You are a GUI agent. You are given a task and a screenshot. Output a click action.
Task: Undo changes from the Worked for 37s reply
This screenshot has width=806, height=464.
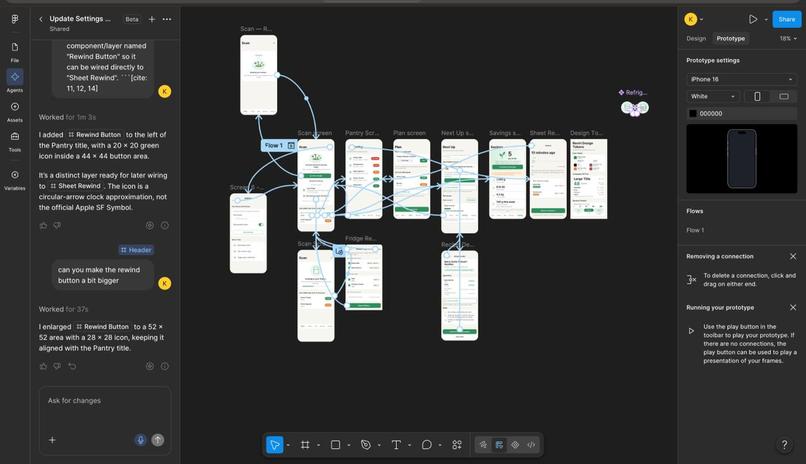pos(72,366)
